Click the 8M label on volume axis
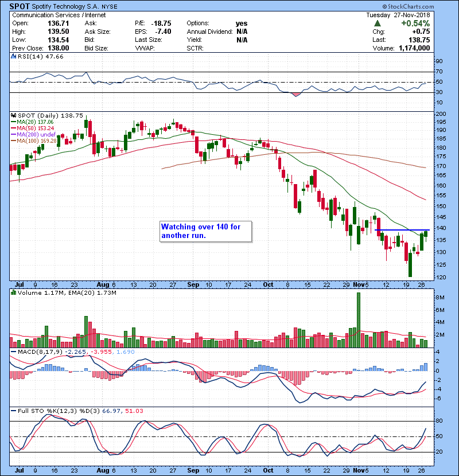Viewport: 459px width, 476px height. point(440,298)
